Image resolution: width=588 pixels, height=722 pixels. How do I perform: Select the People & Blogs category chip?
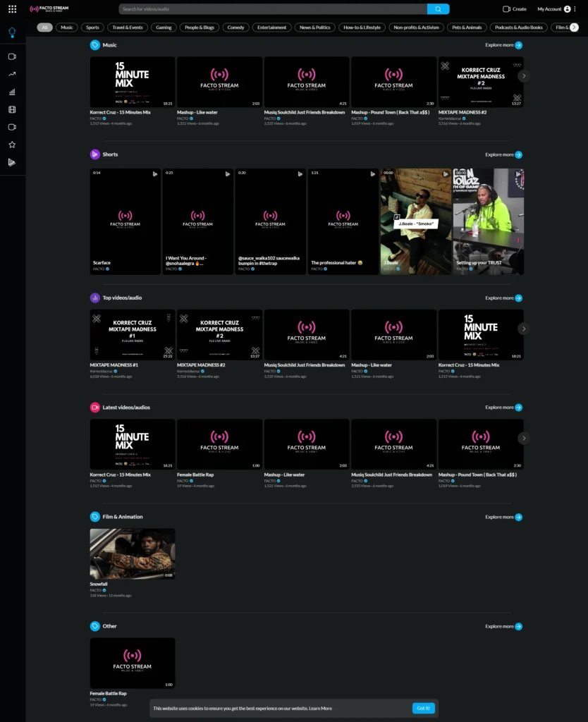[200, 27]
